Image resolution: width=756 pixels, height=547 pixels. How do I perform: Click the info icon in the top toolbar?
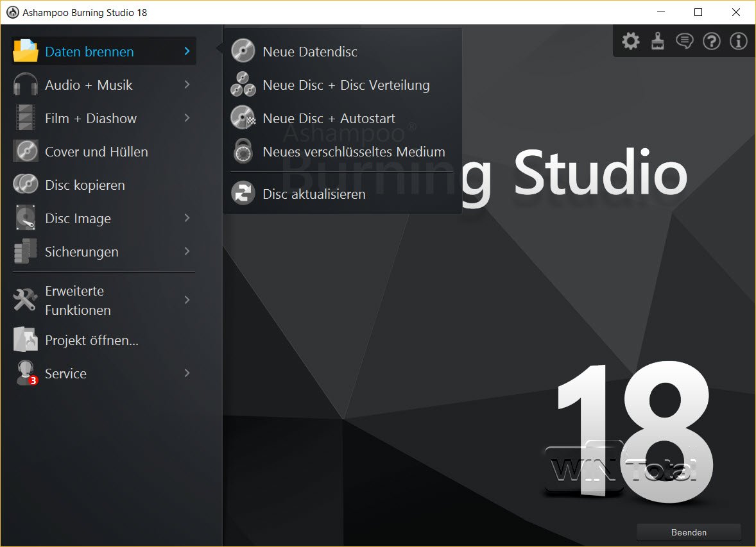[x=738, y=41]
